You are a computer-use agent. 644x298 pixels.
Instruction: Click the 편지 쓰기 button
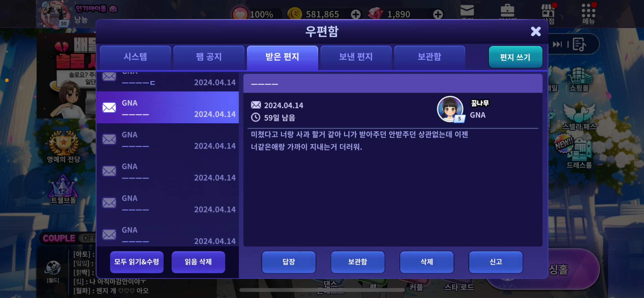pyautogui.click(x=515, y=57)
